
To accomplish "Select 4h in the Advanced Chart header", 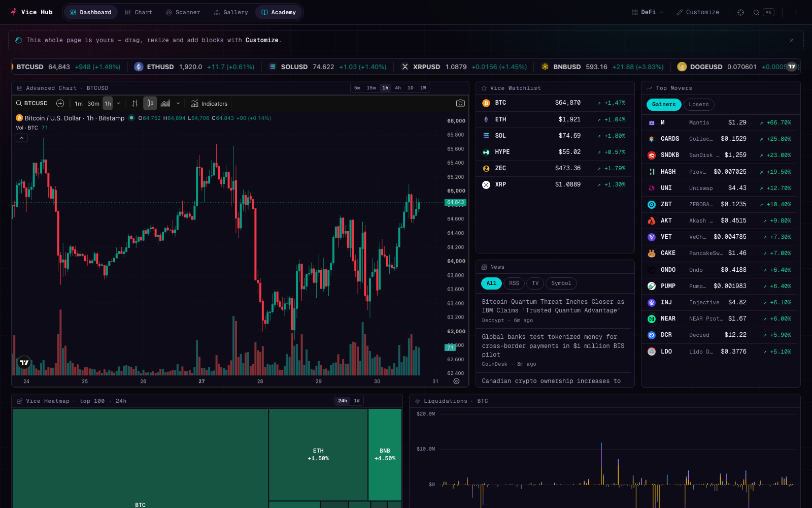I will click(x=398, y=88).
